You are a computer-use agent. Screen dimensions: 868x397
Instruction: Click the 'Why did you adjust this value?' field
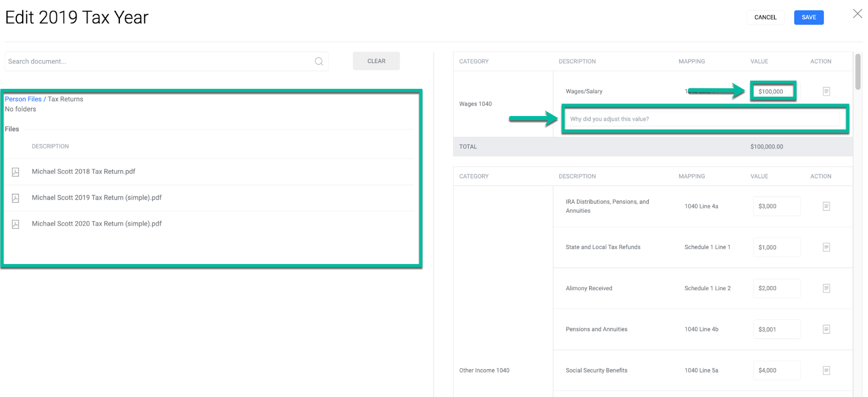pyautogui.click(x=703, y=119)
